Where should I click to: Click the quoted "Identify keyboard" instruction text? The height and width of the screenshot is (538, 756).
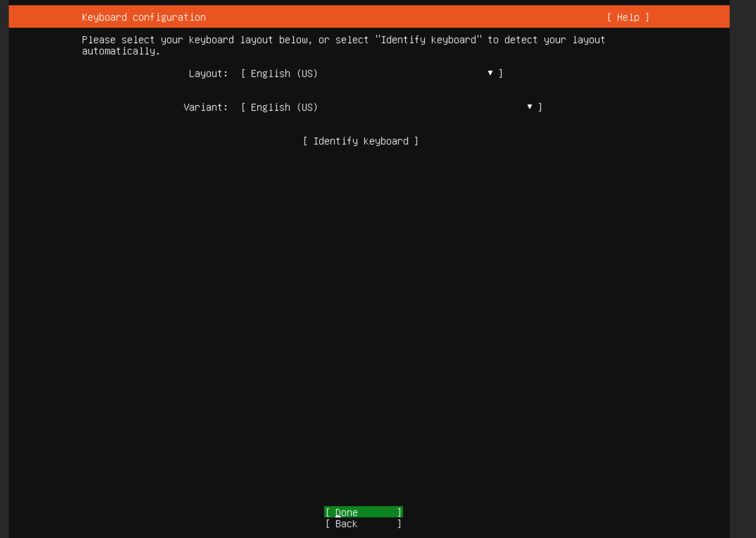pyautogui.click(x=429, y=40)
